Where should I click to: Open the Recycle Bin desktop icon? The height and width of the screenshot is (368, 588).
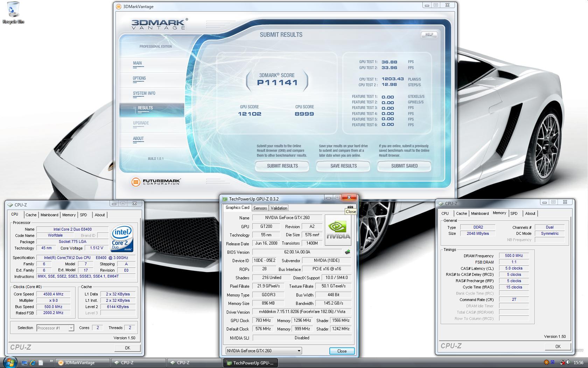pos(13,13)
